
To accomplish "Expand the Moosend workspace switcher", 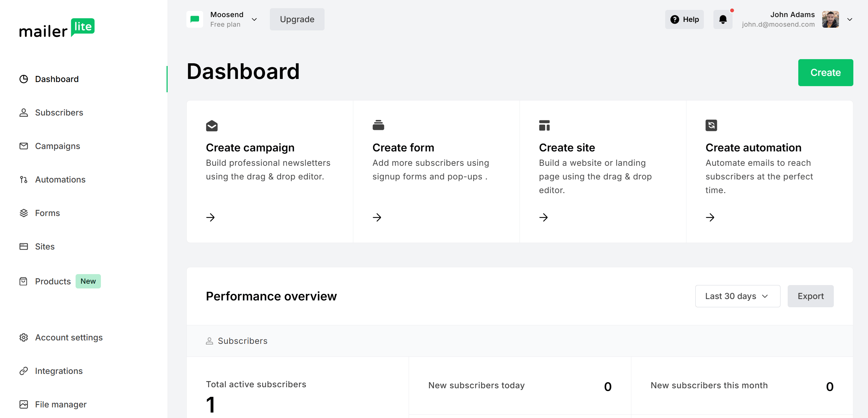I will tap(254, 19).
